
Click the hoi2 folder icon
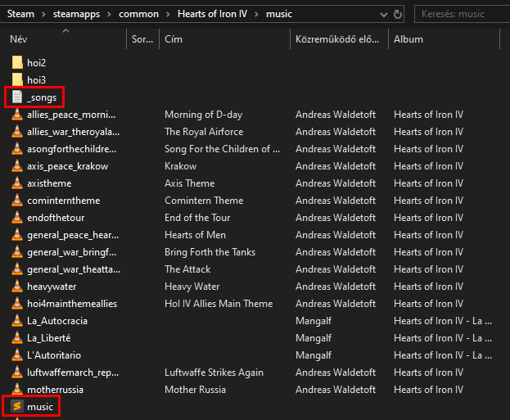point(17,62)
